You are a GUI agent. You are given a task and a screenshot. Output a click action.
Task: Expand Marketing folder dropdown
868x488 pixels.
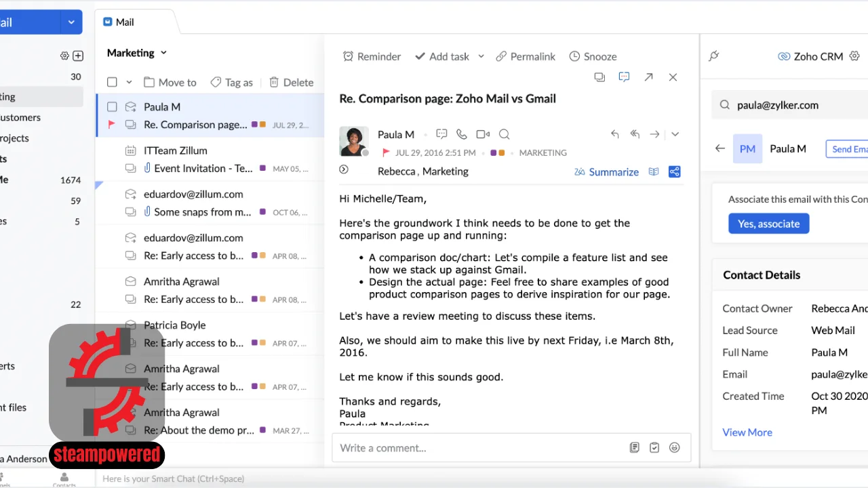163,53
